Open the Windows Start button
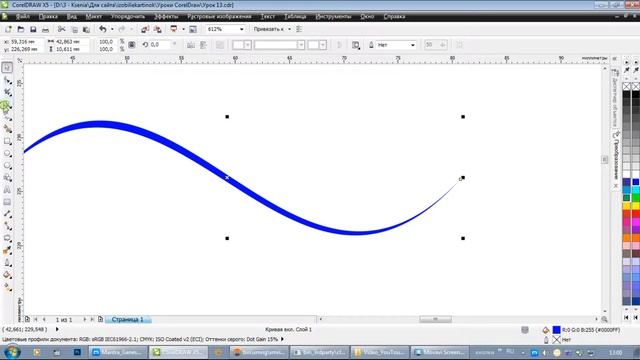The height and width of the screenshot is (360, 640). coord(12,351)
